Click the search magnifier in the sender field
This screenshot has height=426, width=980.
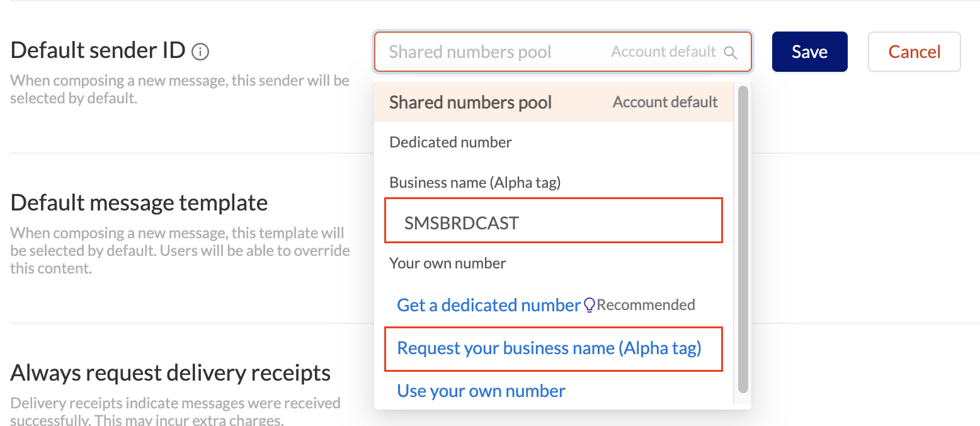tap(731, 52)
